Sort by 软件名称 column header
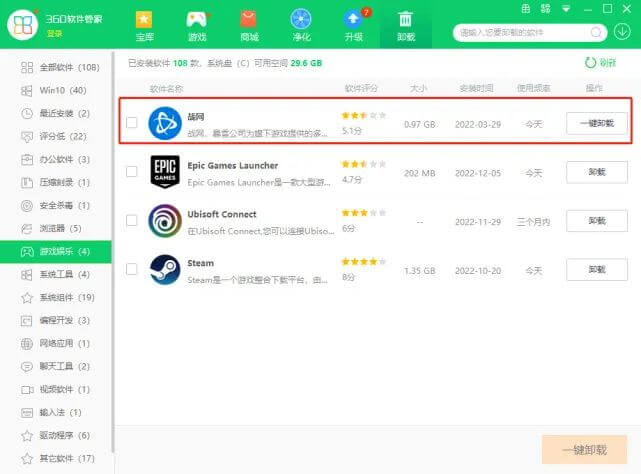 (166, 88)
